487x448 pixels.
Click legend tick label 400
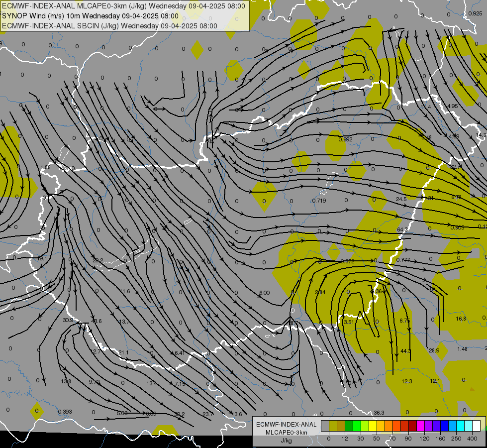(472, 439)
